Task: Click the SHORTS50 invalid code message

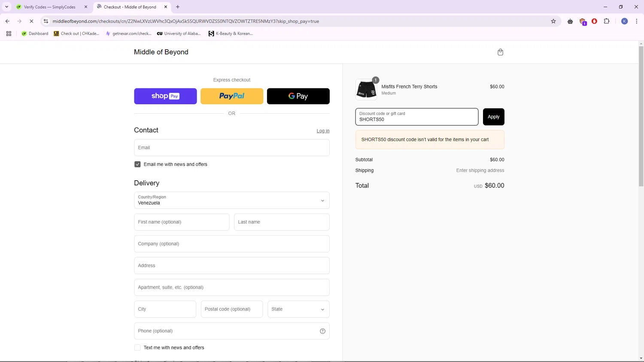Action: [x=430, y=140]
